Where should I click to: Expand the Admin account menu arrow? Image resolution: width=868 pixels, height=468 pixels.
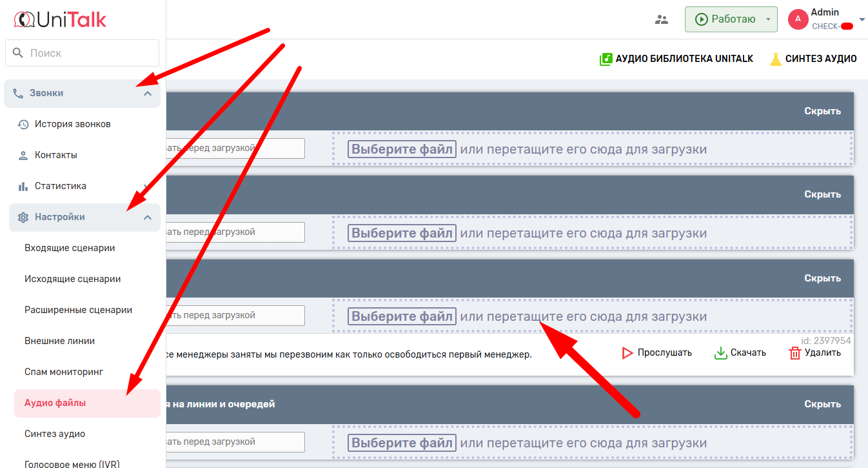pyautogui.click(x=862, y=20)
